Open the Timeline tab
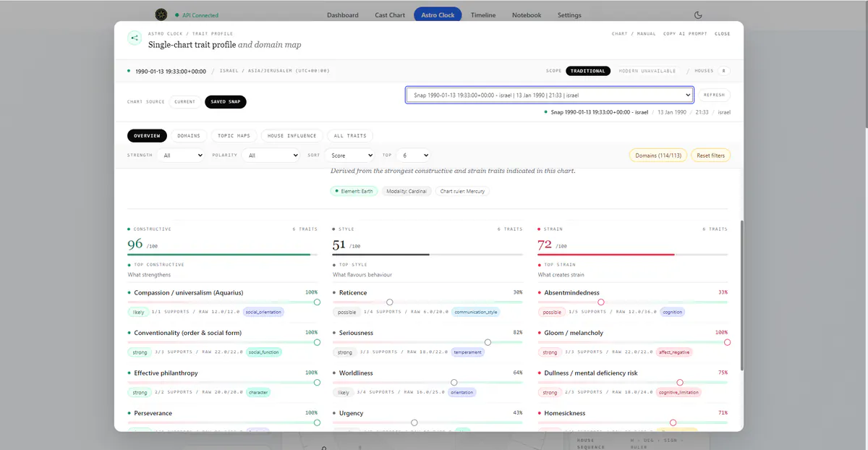Viewport: 868px width, 450px height. [x=483, y=14]
